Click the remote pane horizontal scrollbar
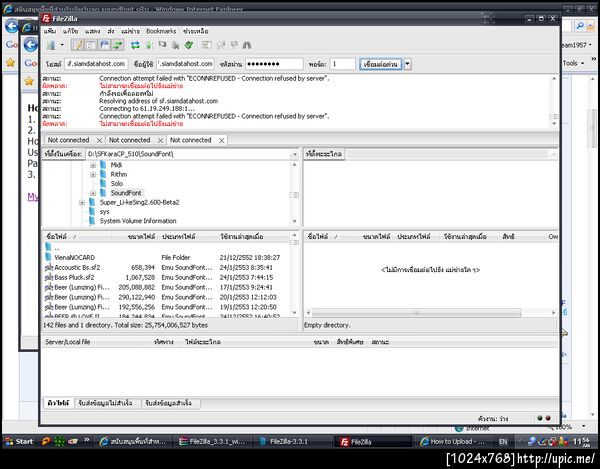 click(x=416, y=313)
